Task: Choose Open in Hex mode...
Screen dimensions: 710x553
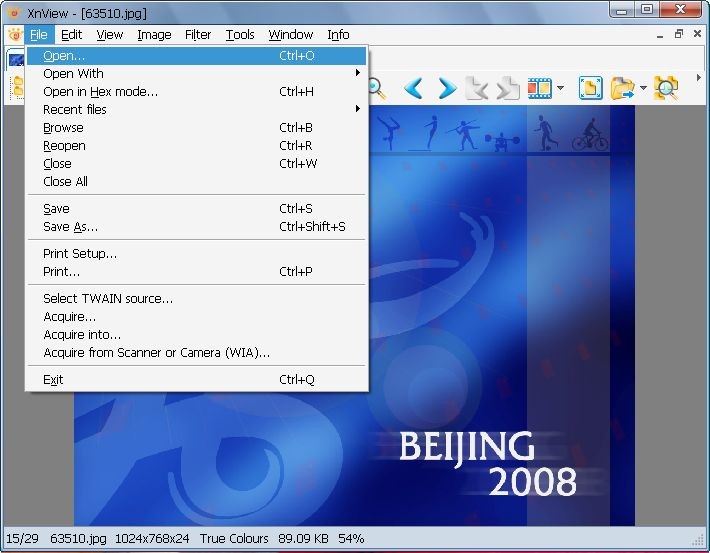Action: (x=197, y=91)
